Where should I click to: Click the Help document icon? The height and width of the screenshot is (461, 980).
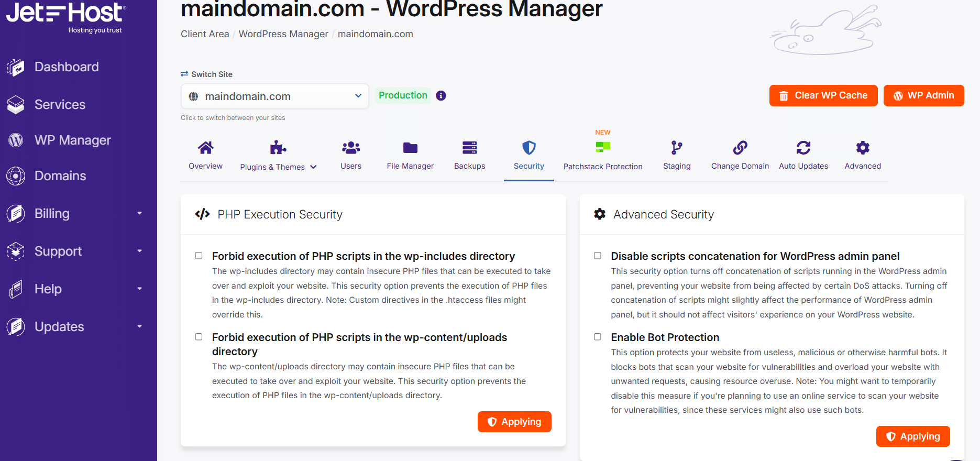click(16, 289)
